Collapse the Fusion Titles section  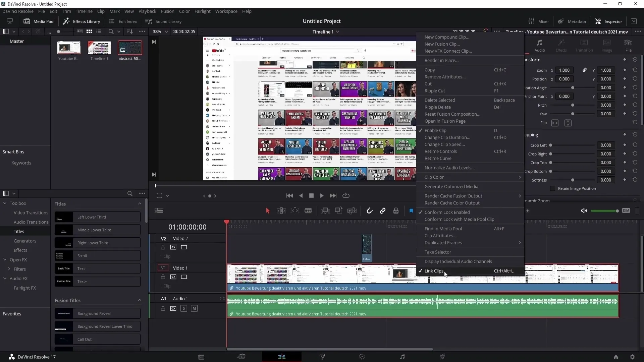click(x=140, y=300)
